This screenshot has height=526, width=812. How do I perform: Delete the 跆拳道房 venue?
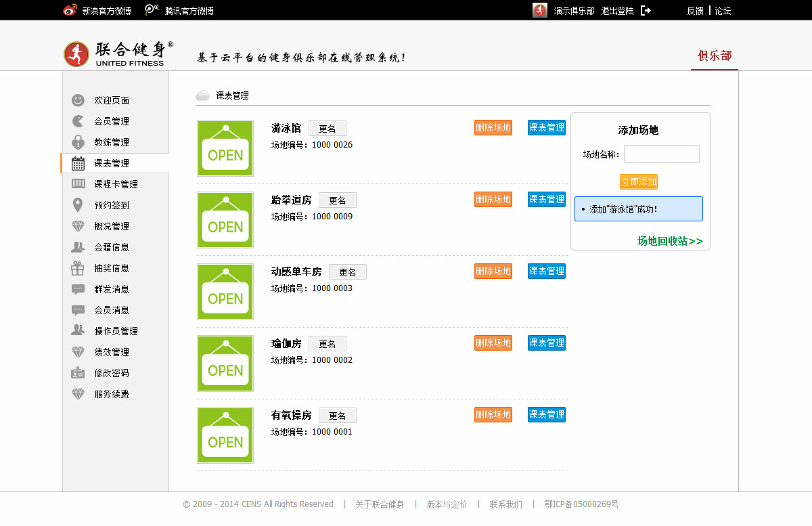click(x=493, y=199)
